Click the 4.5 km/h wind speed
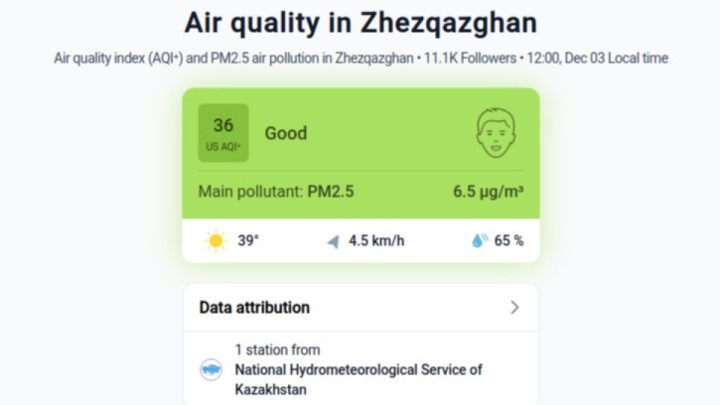Viewport: 720px width, 405px height. (376, 241)
